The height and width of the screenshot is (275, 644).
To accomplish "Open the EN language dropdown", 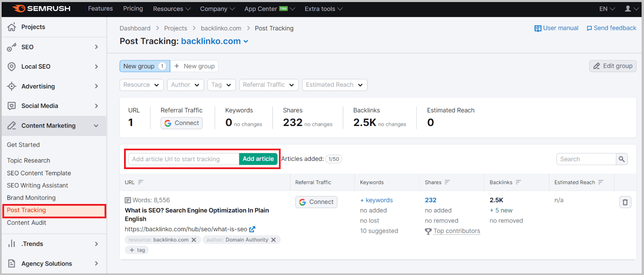I will coord(607,9).
